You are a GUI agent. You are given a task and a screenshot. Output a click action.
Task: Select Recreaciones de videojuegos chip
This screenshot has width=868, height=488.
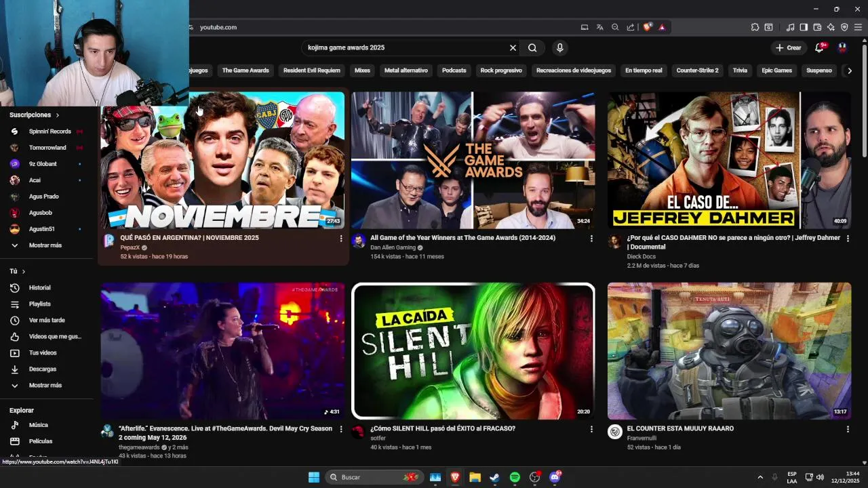coord(574,70)
